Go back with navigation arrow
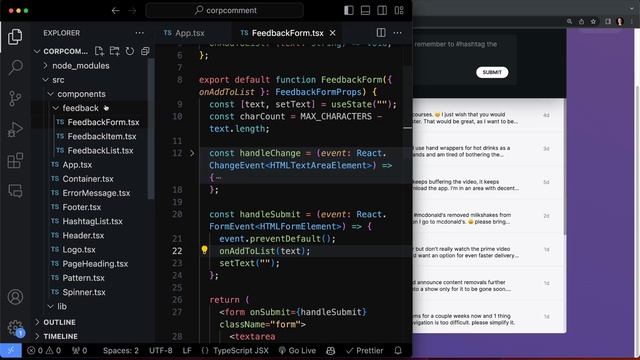 [x=116, y=11]
